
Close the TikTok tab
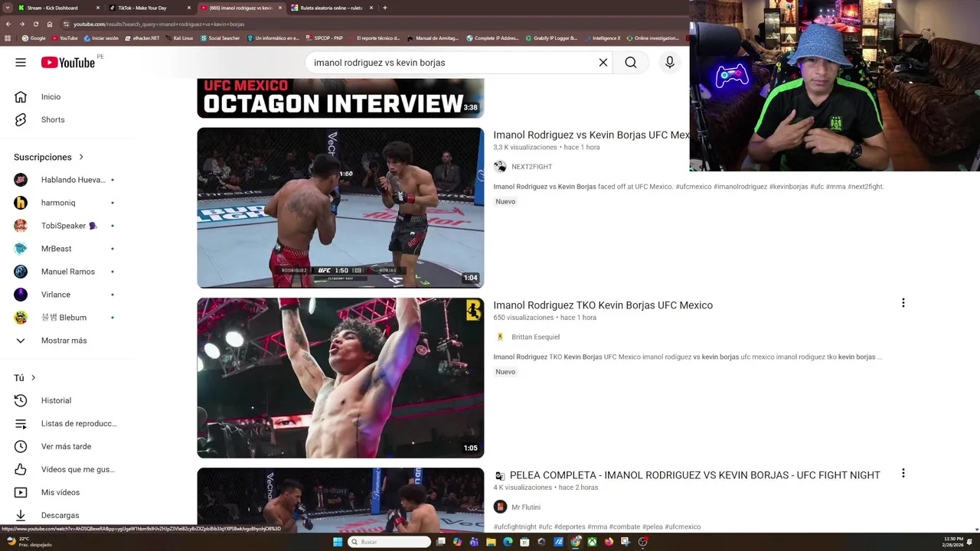pyautogui.click(x=189, y=8)
